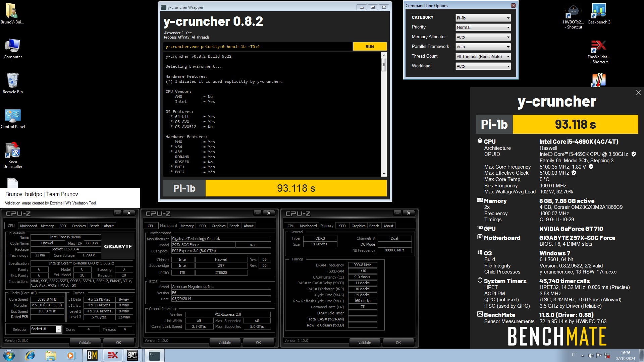Click the Max Effective Clock shield icon
This screenshot has height=362, width=644.
(574, 173)
